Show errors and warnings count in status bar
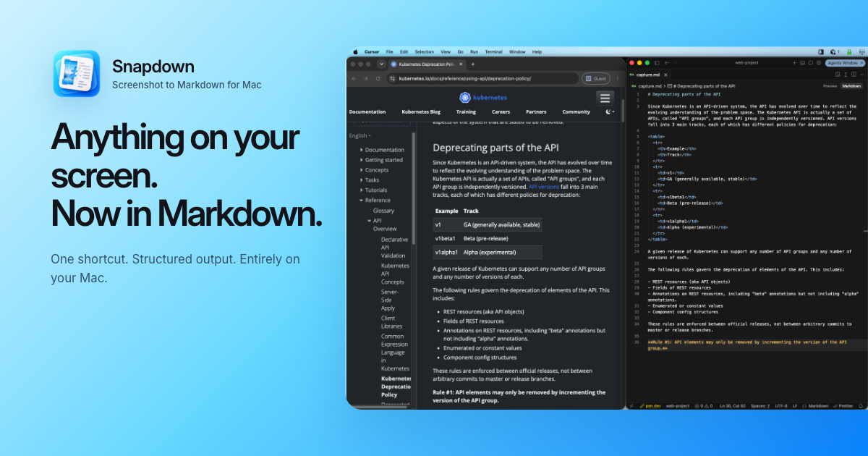The image size is (868, 456). pyautogui.click(x=704, y=406)
